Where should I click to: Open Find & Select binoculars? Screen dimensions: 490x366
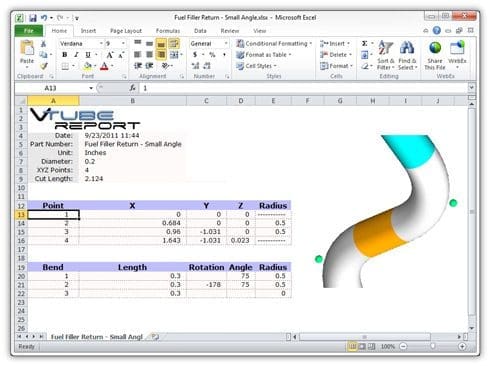pyautogui.click(x=407, y=55)
